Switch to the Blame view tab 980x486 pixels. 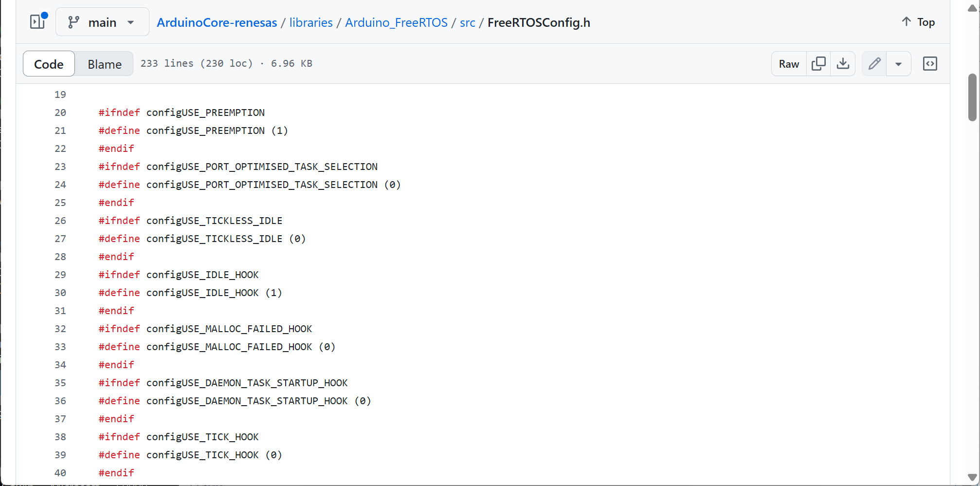tap(105, 64)
